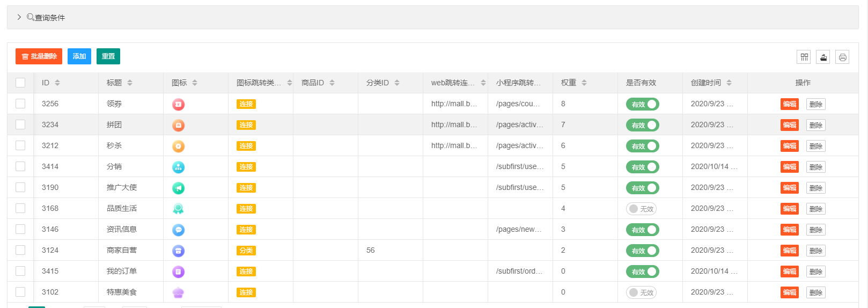Sort by the 创建时间 column arrows
This screenshot has width=868, height=308.
click(729, 83)
